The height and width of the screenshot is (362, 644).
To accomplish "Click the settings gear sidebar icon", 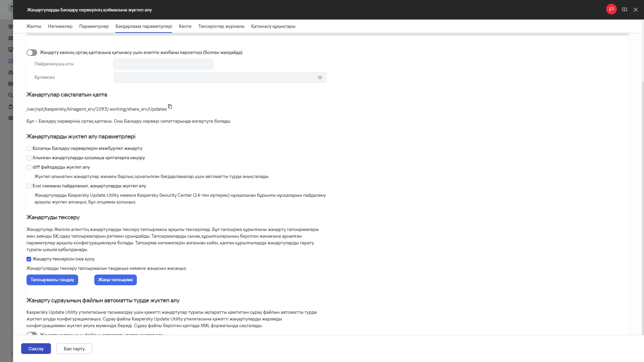I will tap(11, 118).
